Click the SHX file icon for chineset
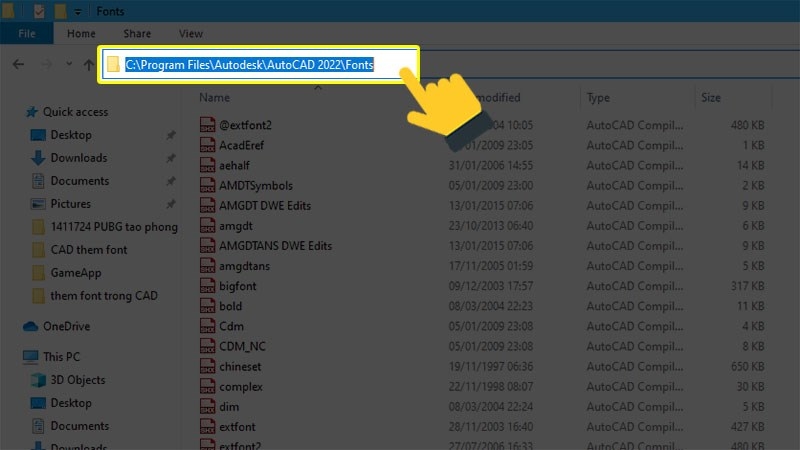The width and height of the screenshot is (800, 450). (207, 367)
